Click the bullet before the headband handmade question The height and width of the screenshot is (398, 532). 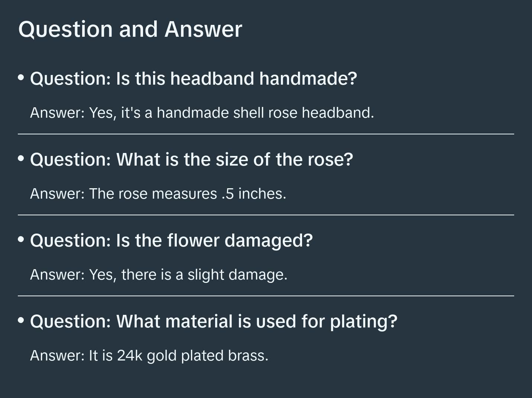(21, 78)
